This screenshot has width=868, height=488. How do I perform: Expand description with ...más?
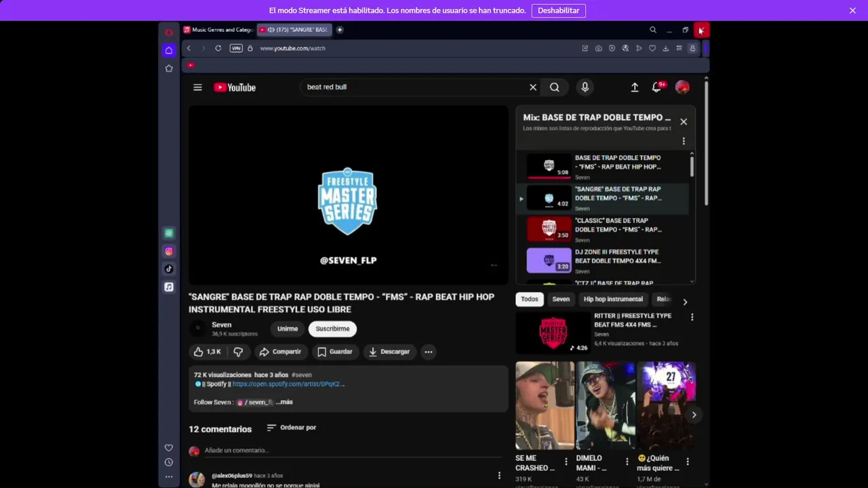click(x=284, y=402)
